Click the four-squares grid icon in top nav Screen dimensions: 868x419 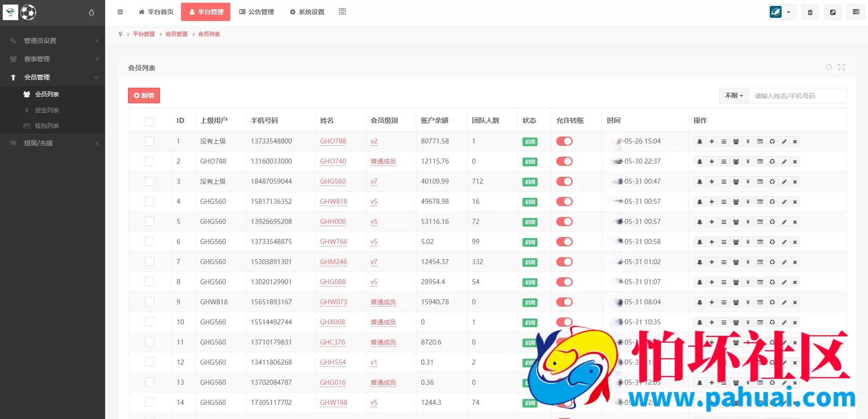pos(342,12)
